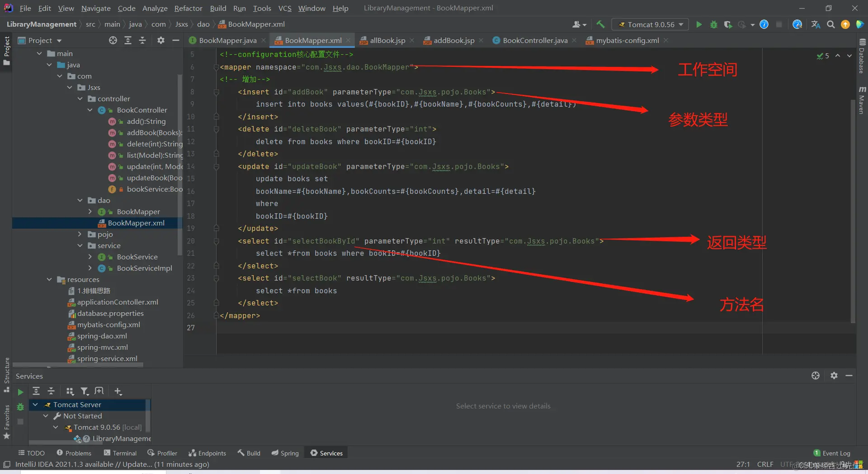Add service with plus icon

pos(118,391)
